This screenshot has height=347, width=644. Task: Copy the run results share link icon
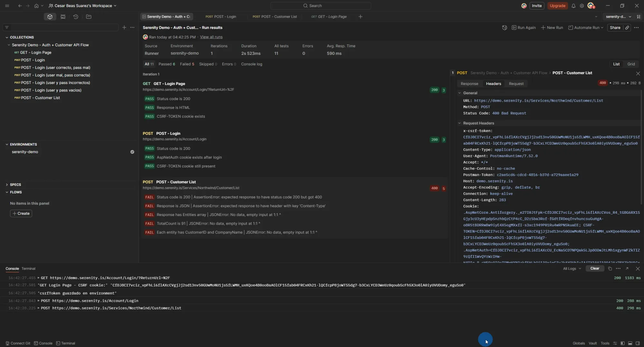pyautogui.click(x=627, y=28)
